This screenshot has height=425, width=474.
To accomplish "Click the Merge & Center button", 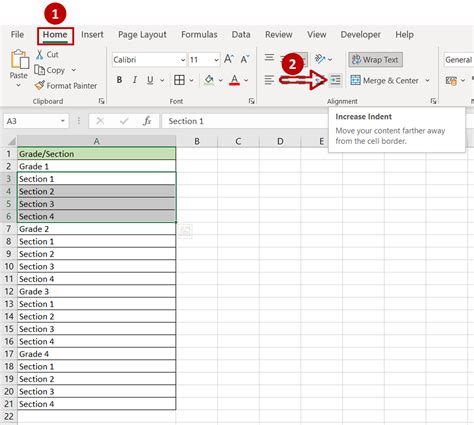I will point(384,80).
